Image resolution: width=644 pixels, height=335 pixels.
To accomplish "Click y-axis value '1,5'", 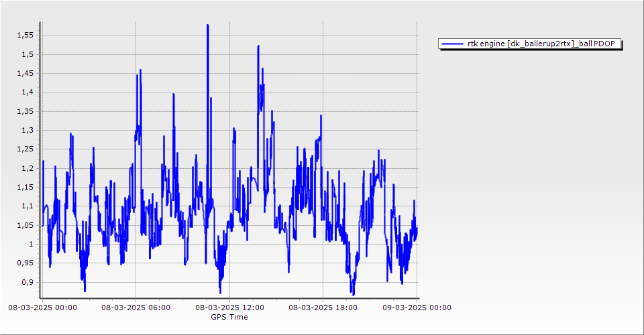I will click(28, 54).
